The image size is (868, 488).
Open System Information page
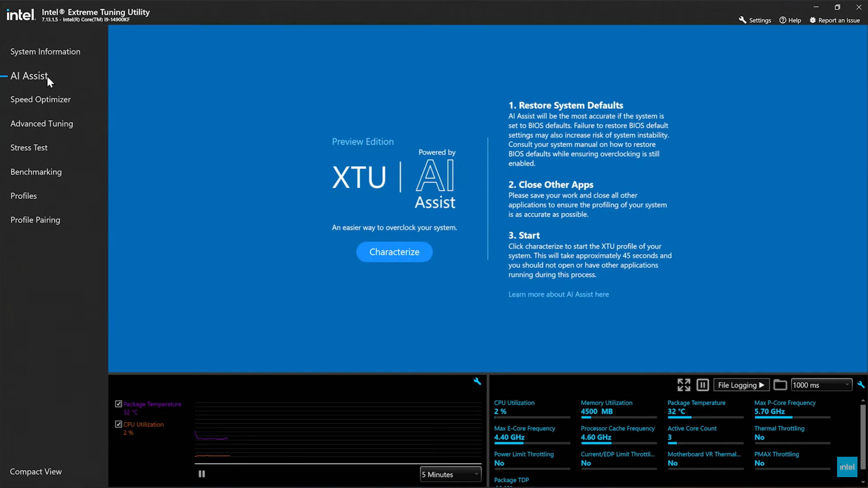pyautogui.click(x=45, y=52)
